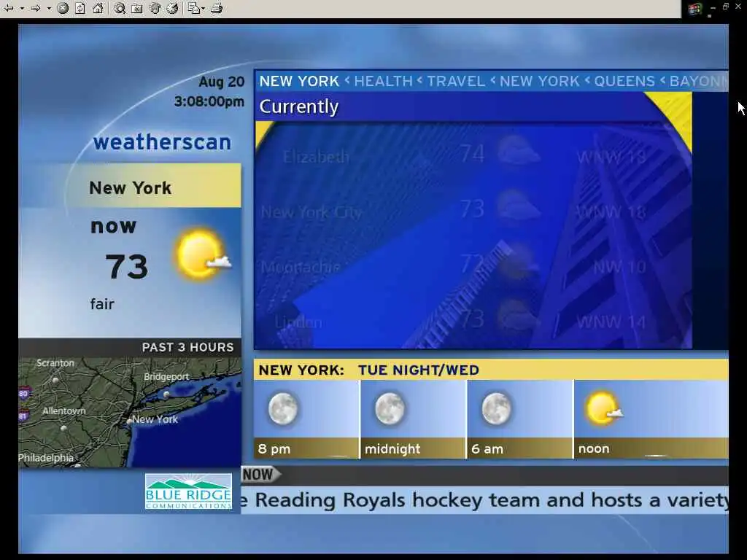This screenshot has height=560, width=747.
Task: Open the Search toolbar icon
Action: pyautogui.click(x=120, y=8)
